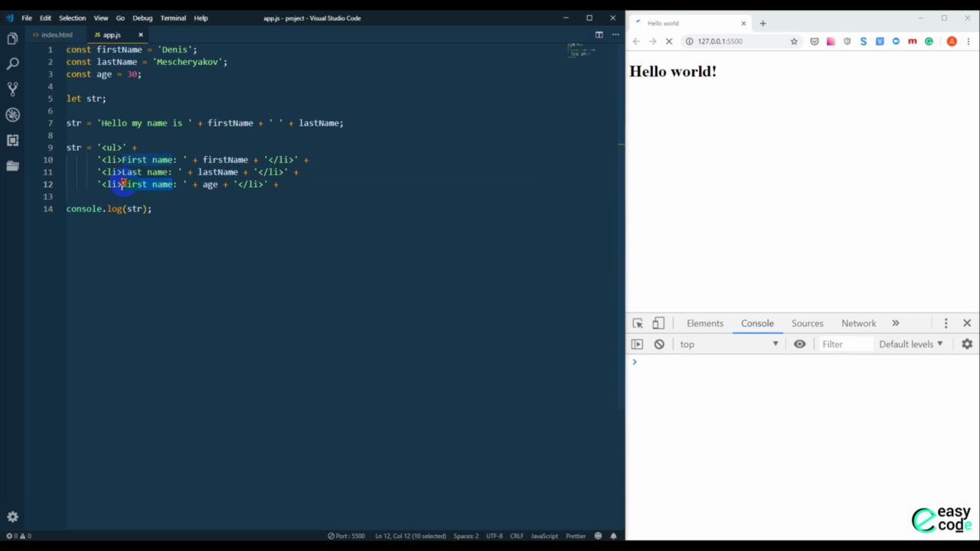
Task: Click the feedback smiley in status bar
Action: [x=599, y=536]
